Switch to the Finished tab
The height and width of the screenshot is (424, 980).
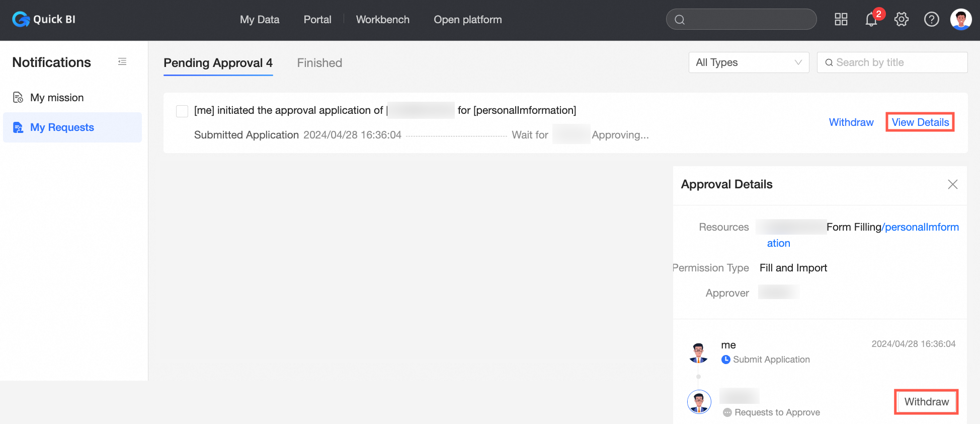[x=319, y=63]
